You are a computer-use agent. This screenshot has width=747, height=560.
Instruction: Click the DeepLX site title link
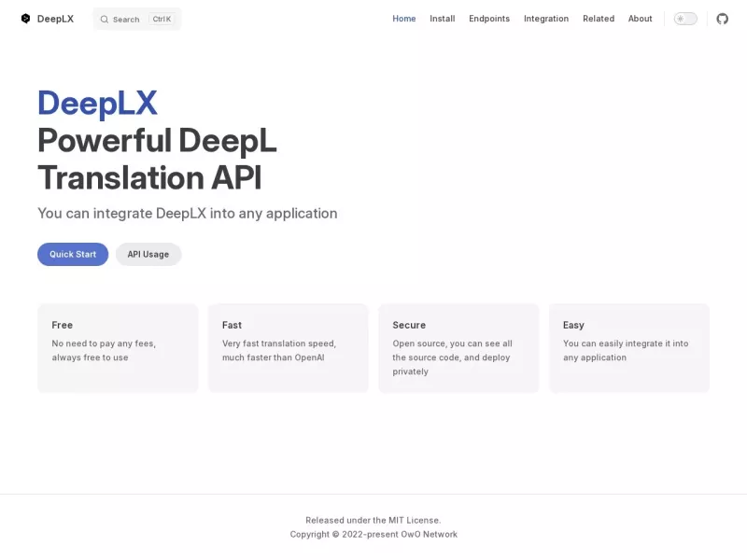[55, 19]
